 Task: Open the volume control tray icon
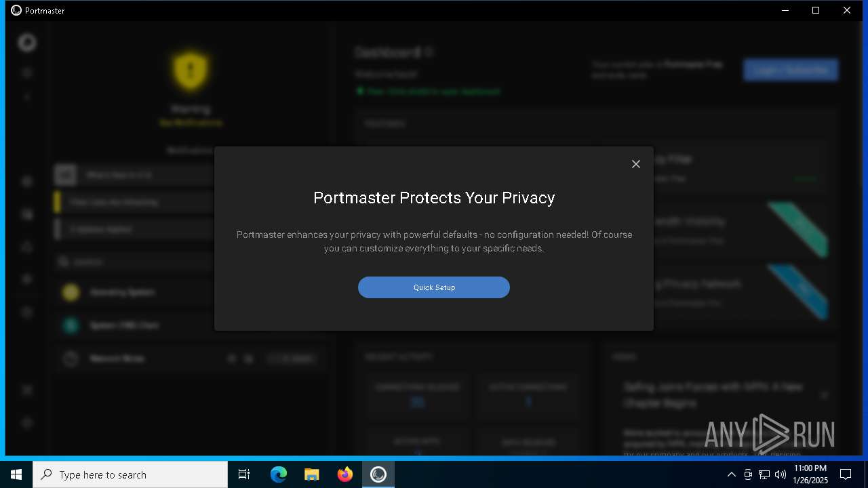(x=781, y=474)
